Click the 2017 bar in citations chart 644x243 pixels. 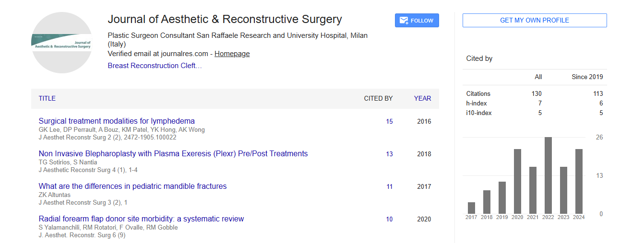pyautogui.click(x=471, y=208)
